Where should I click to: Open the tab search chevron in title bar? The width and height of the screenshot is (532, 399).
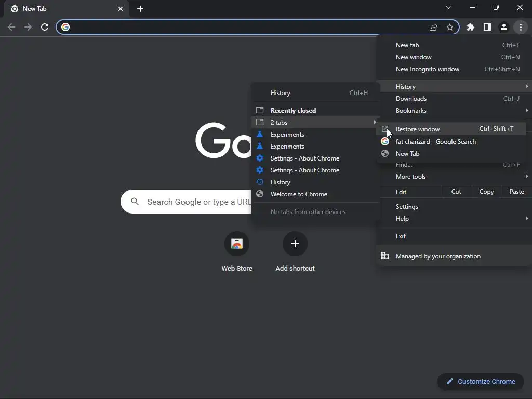click(448, 7)
